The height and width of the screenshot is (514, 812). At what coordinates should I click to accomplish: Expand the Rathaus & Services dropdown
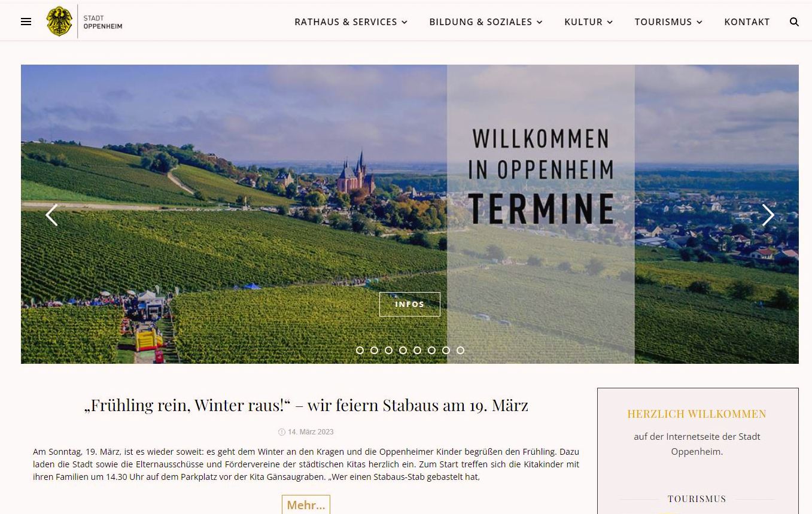(x=351, y=22)
